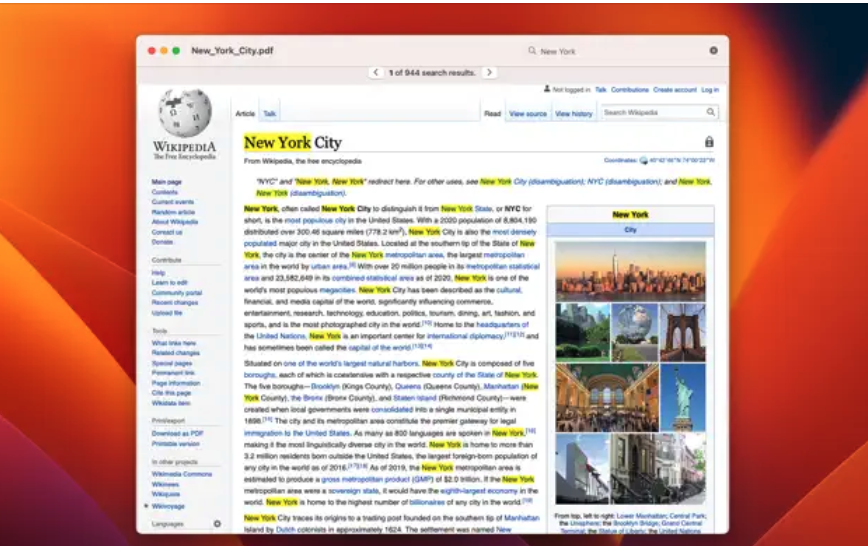Viewport: 868px width, 546px height.
Task: Open the Wikimedia Commons link
Action: (x=182, y=474)
